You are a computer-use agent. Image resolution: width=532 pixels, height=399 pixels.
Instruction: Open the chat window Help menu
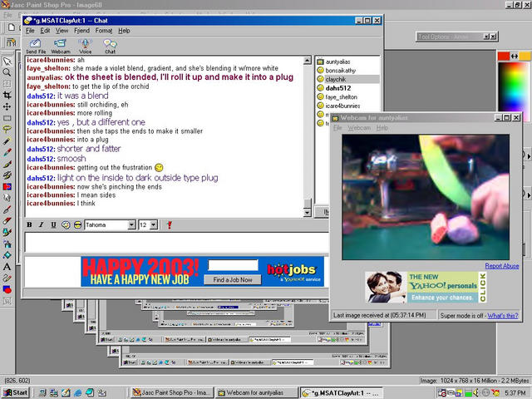coord(124,31)
